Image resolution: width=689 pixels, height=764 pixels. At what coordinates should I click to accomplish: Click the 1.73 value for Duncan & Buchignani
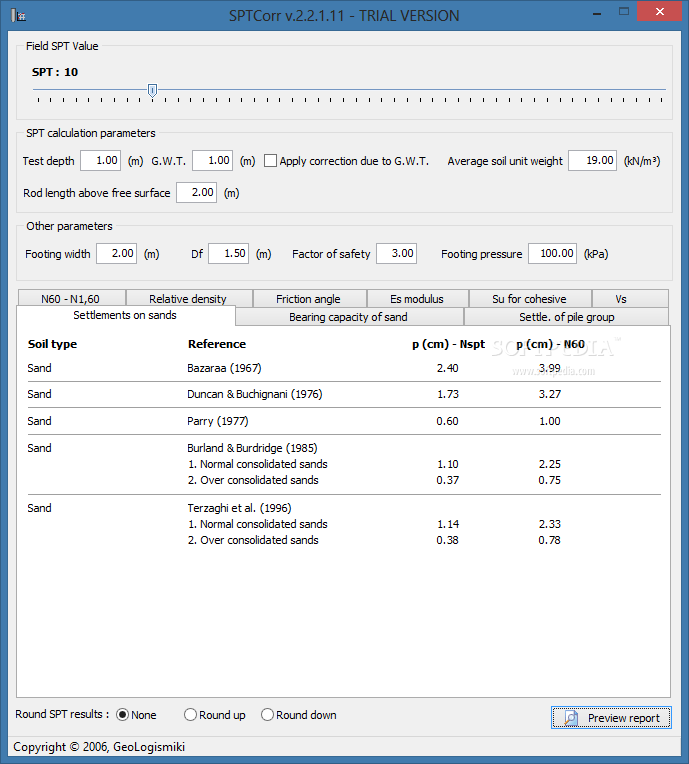448,394
